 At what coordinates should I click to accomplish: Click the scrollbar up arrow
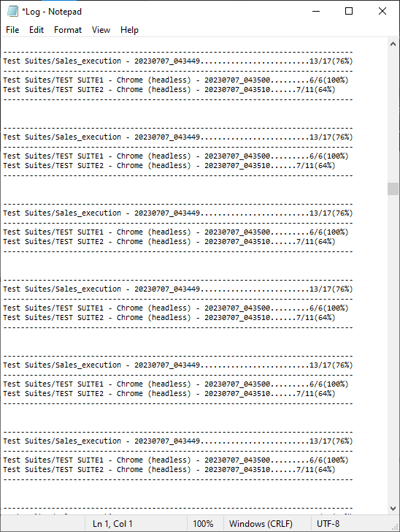coord(393,44)
